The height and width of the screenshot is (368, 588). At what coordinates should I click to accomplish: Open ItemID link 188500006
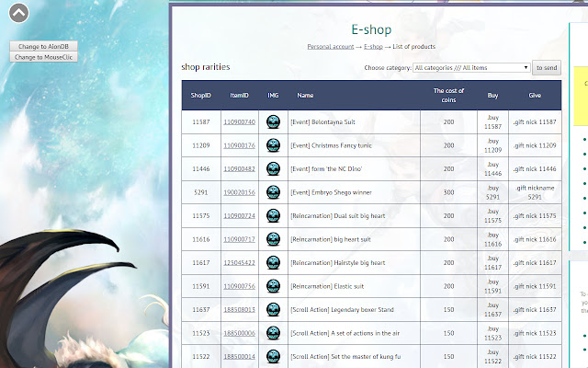coord(239,333)
